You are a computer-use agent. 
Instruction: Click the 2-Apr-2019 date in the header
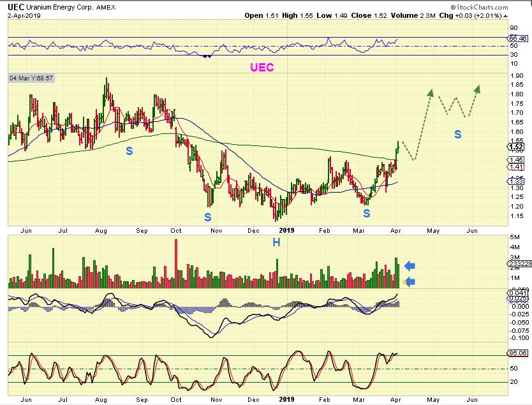pyautogui.click(x=23, y=15)
